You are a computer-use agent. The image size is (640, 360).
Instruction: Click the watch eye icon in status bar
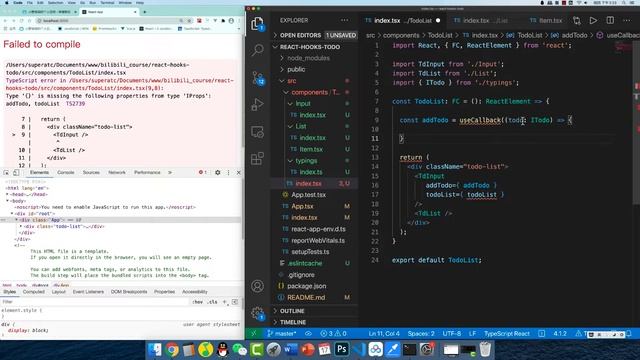tap(308, 333)
